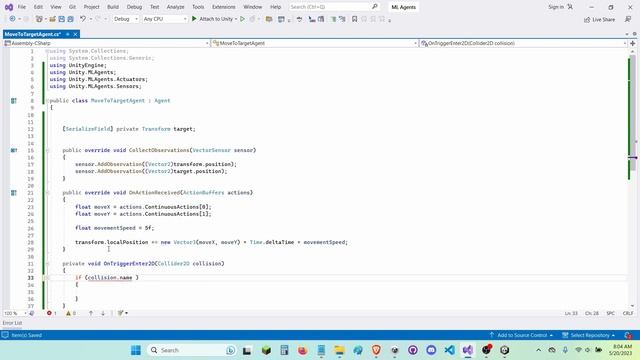Click the Ln 33 line indicator
The width and height of the screenshot is (640, 360).
click(x=571, y=313)
